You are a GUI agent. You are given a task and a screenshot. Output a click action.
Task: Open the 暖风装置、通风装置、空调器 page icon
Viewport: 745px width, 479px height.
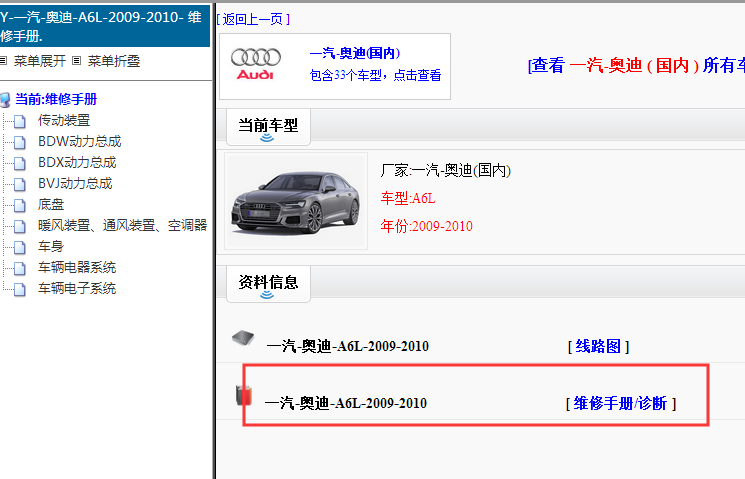pos(20,226)
